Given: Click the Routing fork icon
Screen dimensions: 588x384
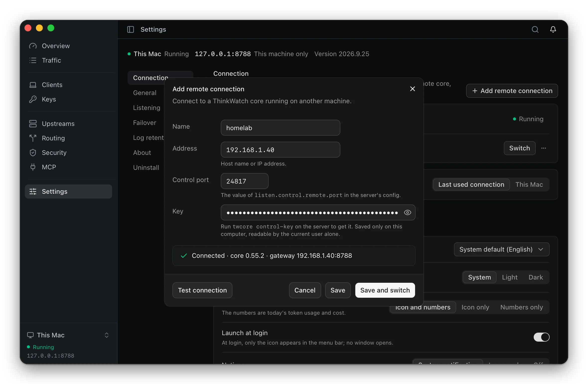Looking at the screenshot, I should 33,138.
